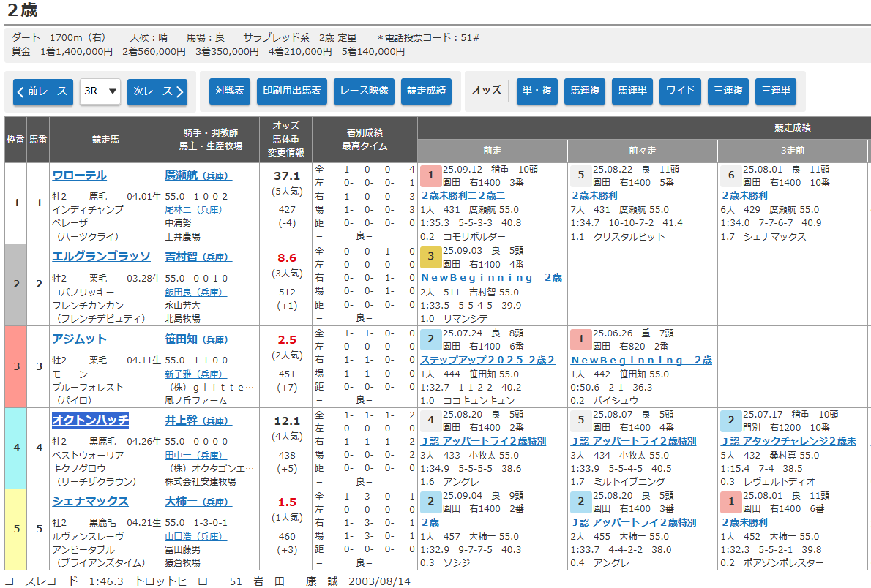Select the 馬連単 odds tab

[632, 91]
